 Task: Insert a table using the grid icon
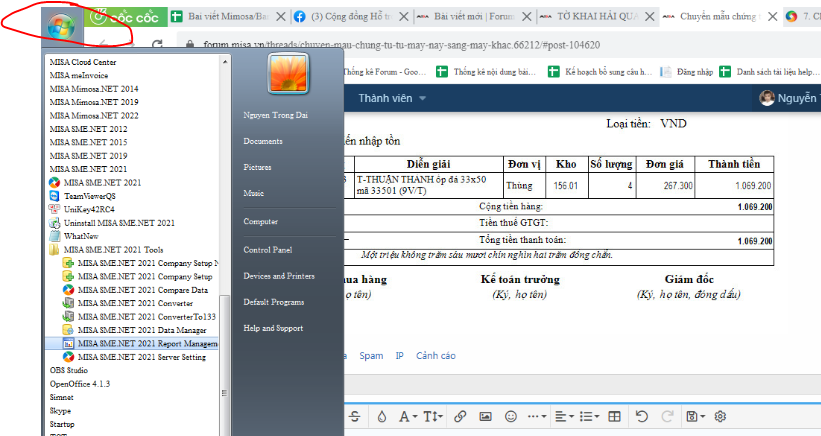tap(614, 417)
